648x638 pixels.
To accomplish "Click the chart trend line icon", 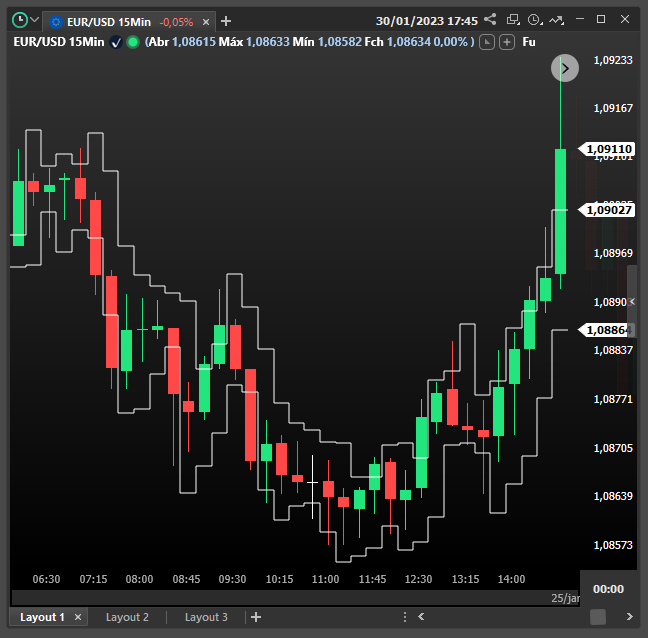I will pos(556,19).
